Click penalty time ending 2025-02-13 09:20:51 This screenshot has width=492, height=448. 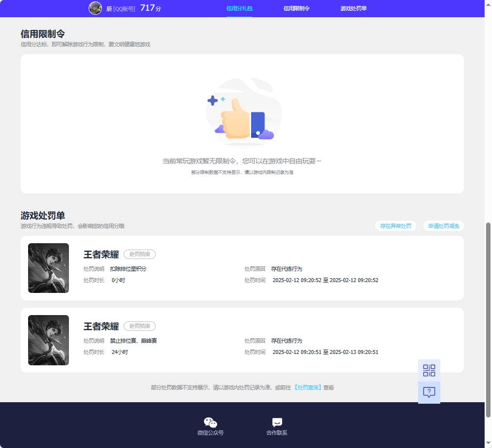coord(326,352)
